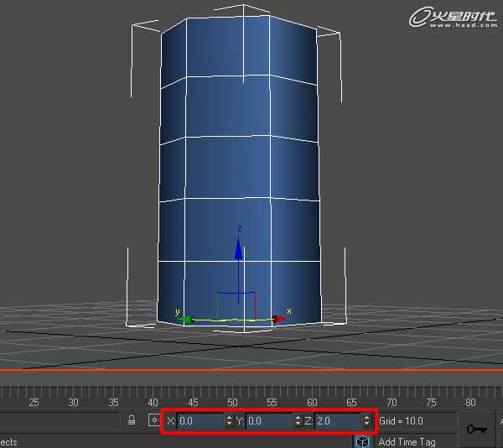Click frame 40 on the time ruler
Screen dimensions: 503x448
click(153, 402)
